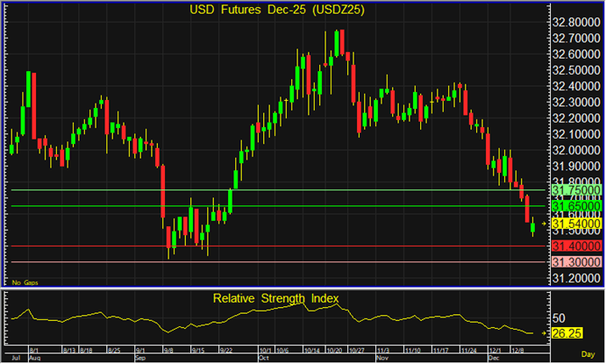Click the 'Oct' month marker on the time axis

click(x=264, y=359)
